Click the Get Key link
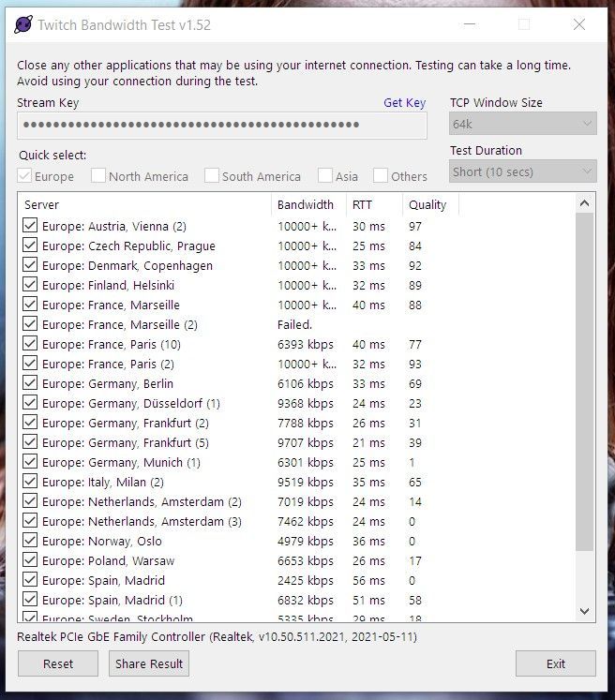Screen dimensions: 615x700 404,103
